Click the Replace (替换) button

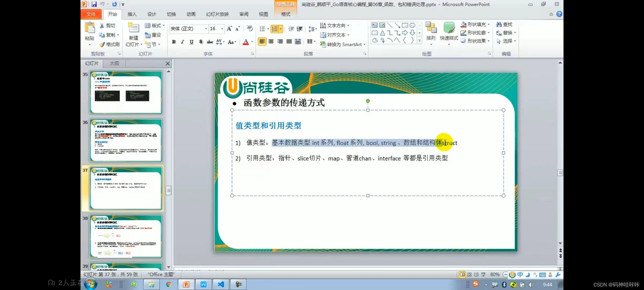click(x=506, y=33)
